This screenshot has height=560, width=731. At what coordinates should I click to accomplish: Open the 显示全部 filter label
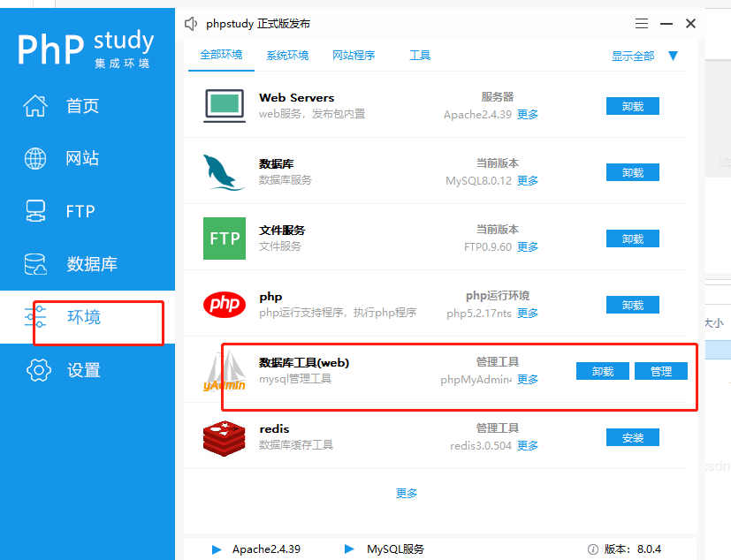click(633, 57)
